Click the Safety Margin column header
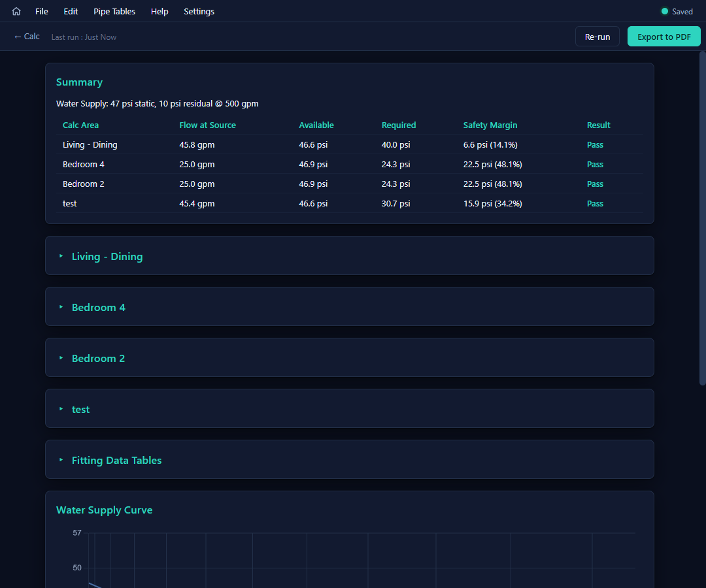The image size is (706, 588). coord(490,125)
